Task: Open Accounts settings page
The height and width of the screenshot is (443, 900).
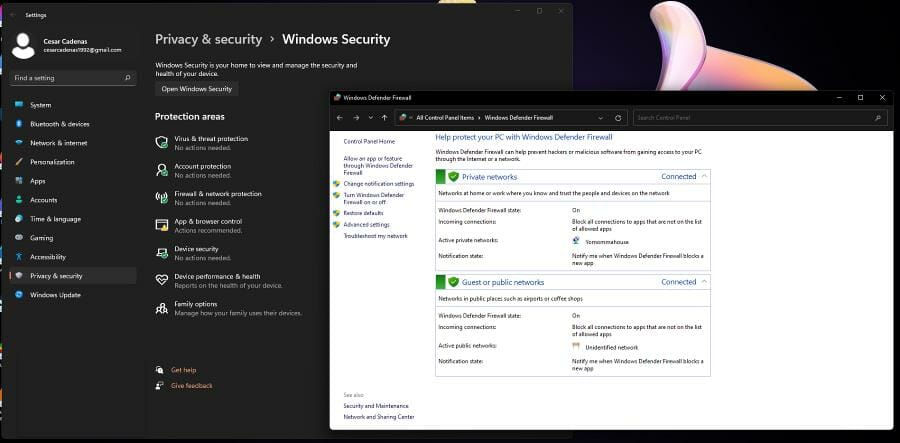Action: (73, 200)
